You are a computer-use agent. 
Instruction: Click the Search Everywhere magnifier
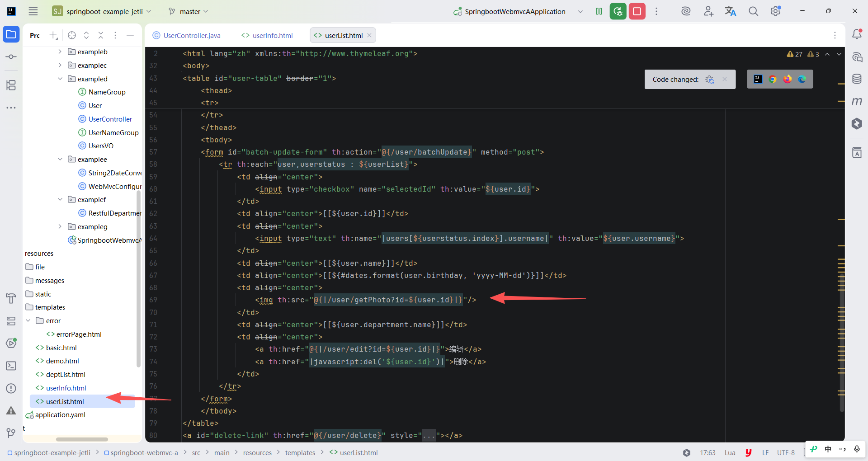tap(753, 11)
